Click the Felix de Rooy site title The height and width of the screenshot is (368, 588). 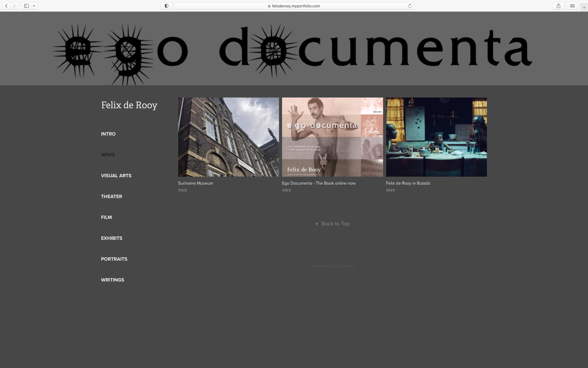point(129,105)
